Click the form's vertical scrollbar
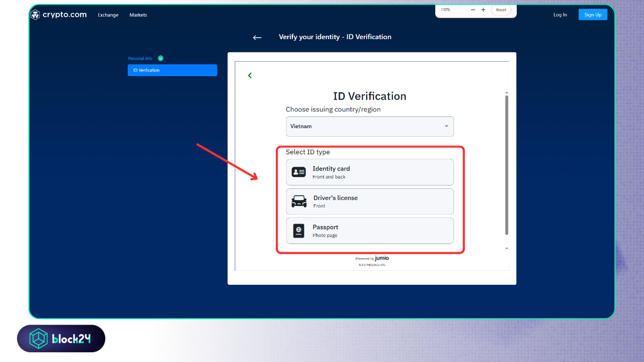The image size is (644, 362). tap(507, 165)
